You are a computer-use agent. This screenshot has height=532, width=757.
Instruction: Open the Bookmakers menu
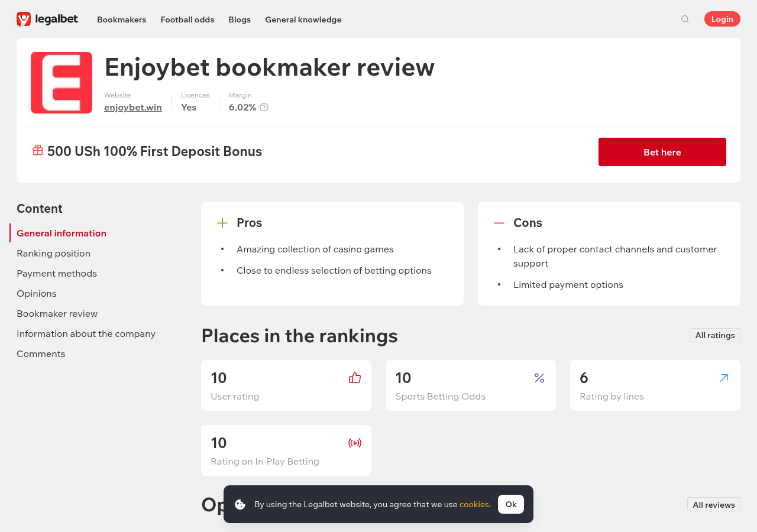[122, 20]
